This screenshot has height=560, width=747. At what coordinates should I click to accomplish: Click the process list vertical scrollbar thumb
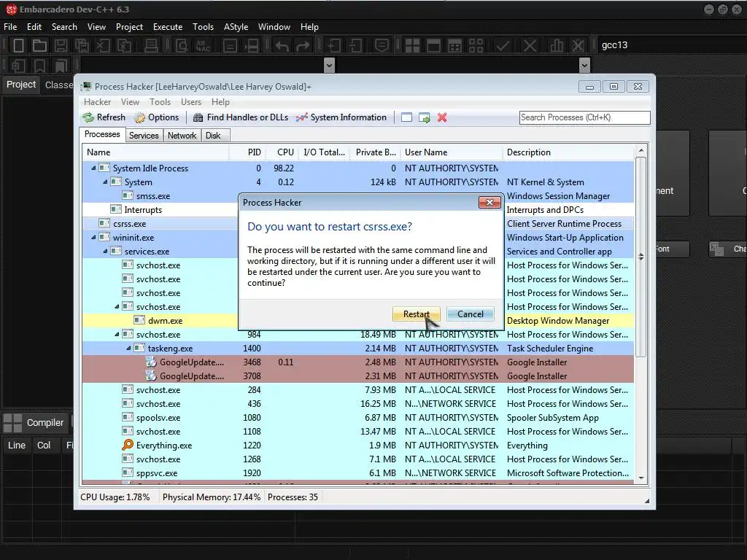[x=640, y=257]
